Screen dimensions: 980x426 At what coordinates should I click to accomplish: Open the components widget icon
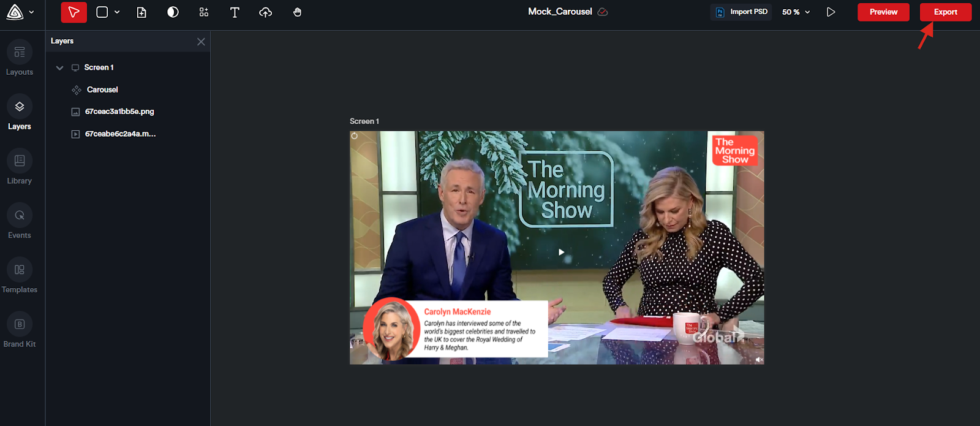[x=204, y=12]
